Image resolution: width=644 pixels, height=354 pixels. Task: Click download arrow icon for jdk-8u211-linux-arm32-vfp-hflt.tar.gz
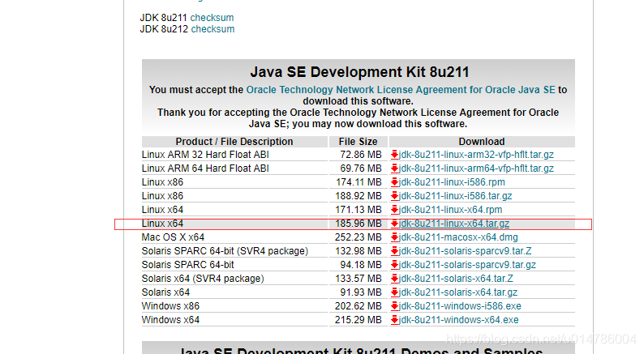click(394, 155)
